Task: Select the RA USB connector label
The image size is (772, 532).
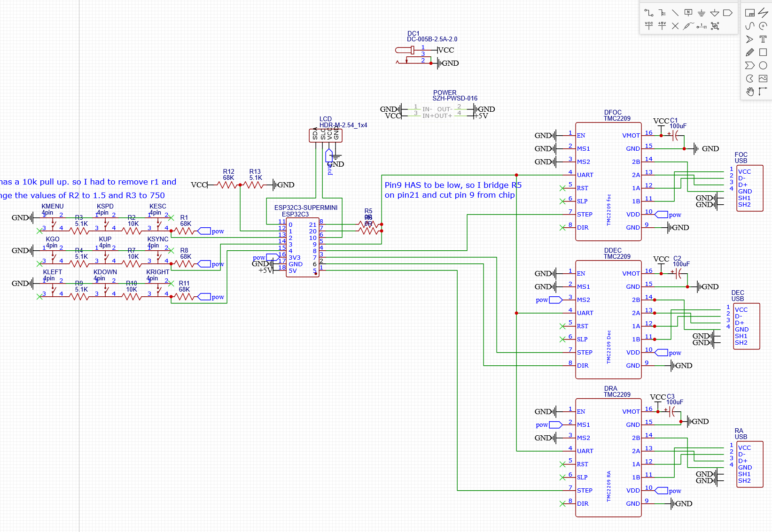Action: [x=741, y=434]
